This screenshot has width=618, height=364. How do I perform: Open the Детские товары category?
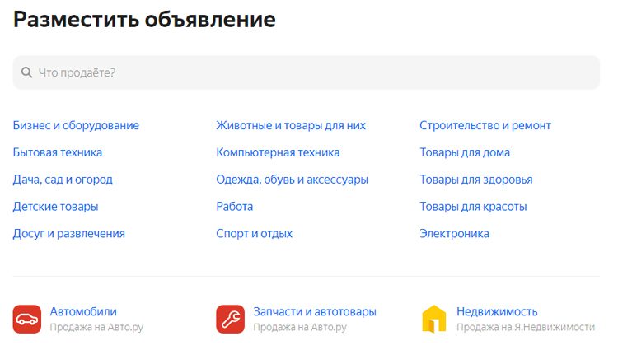click(55, 207)
